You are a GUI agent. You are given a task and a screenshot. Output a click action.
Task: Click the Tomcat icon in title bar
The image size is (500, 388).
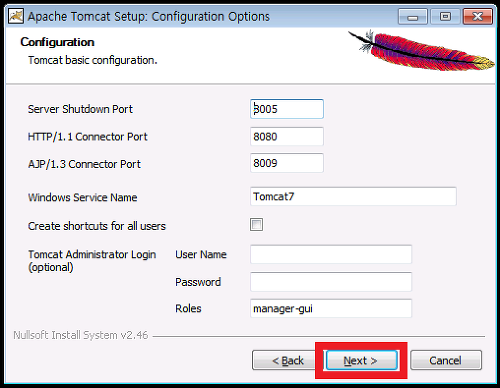point(16,16)
